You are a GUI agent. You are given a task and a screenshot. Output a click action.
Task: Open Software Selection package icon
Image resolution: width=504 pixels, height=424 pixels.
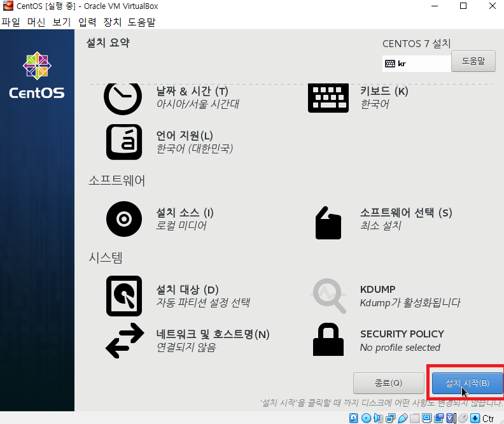tap(328, 223)
